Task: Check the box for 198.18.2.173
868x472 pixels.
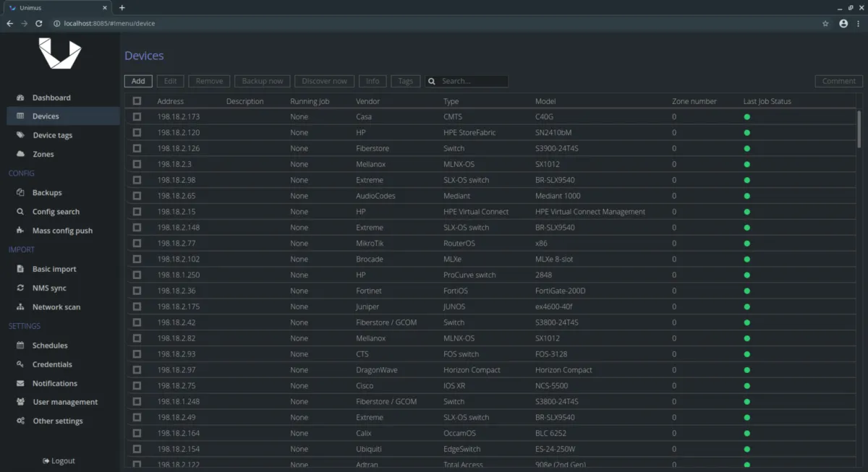Action: pyautogui.click(x=137, y=116)
